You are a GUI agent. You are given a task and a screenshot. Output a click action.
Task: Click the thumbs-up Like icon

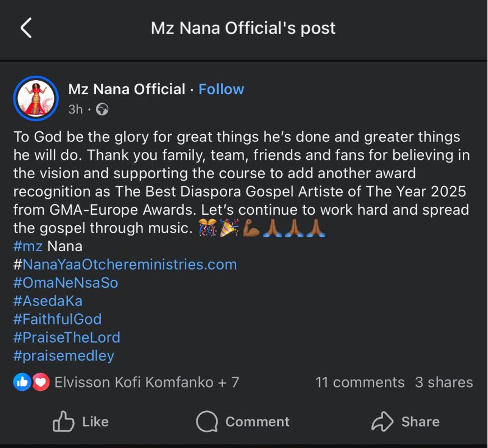63,422
